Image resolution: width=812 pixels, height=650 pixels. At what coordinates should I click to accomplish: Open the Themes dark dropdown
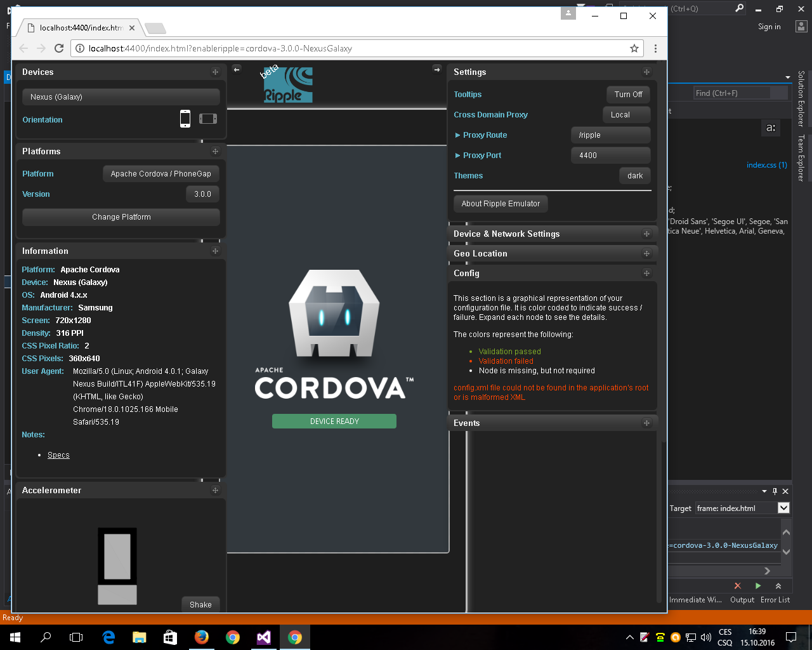[x=635, y=176]
